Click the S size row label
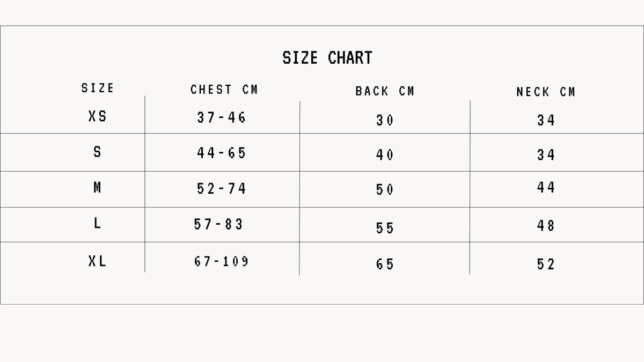Screen dimensions: 644x362 click(97, 152)
